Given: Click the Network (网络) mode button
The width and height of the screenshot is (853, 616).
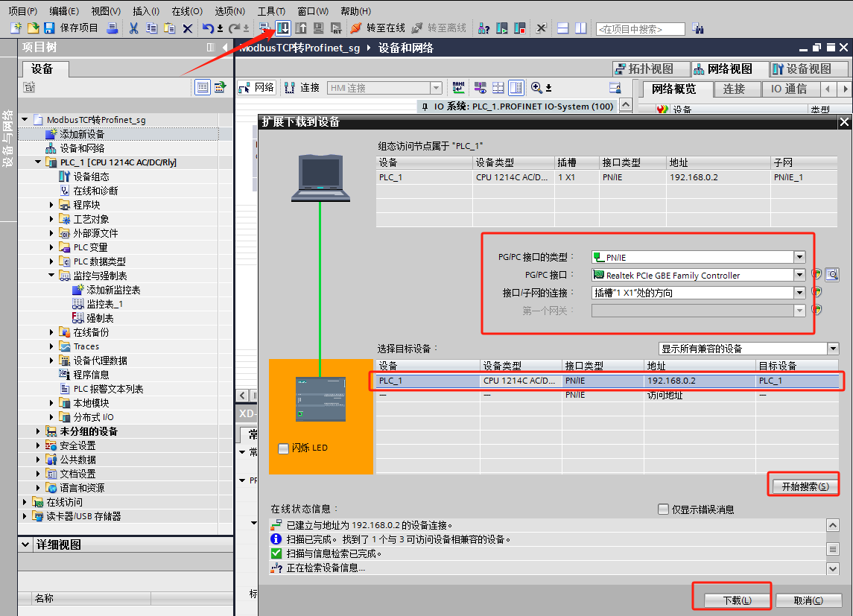Looking at the screenshot, I should [257, 88].
